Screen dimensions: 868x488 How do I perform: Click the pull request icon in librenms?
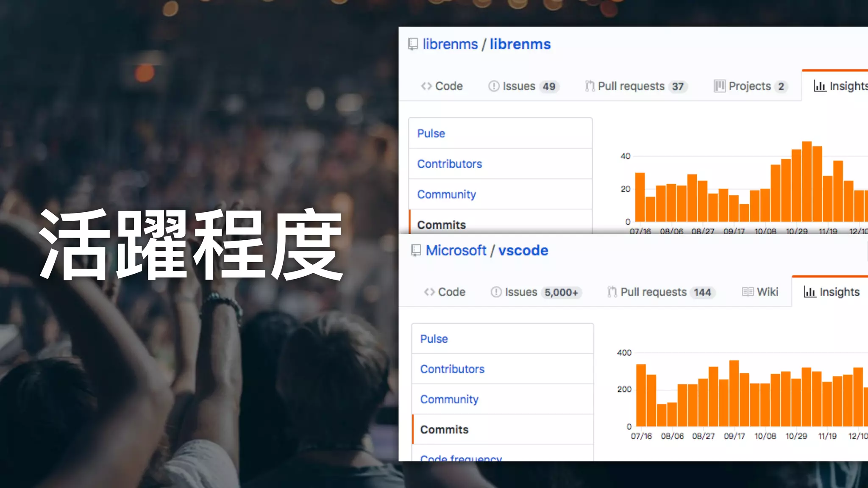(590, 86)
